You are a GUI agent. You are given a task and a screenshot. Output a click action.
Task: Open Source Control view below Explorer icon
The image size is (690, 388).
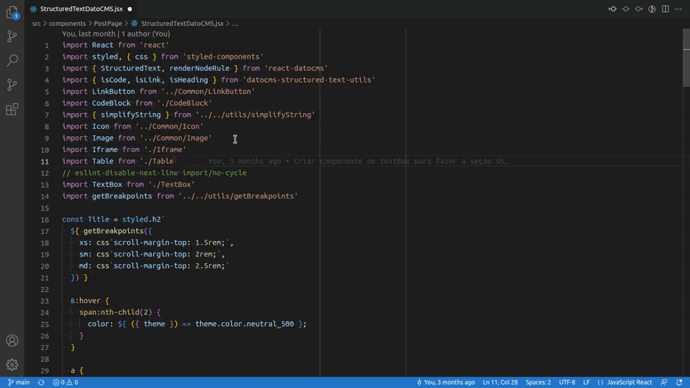(12, 36)
